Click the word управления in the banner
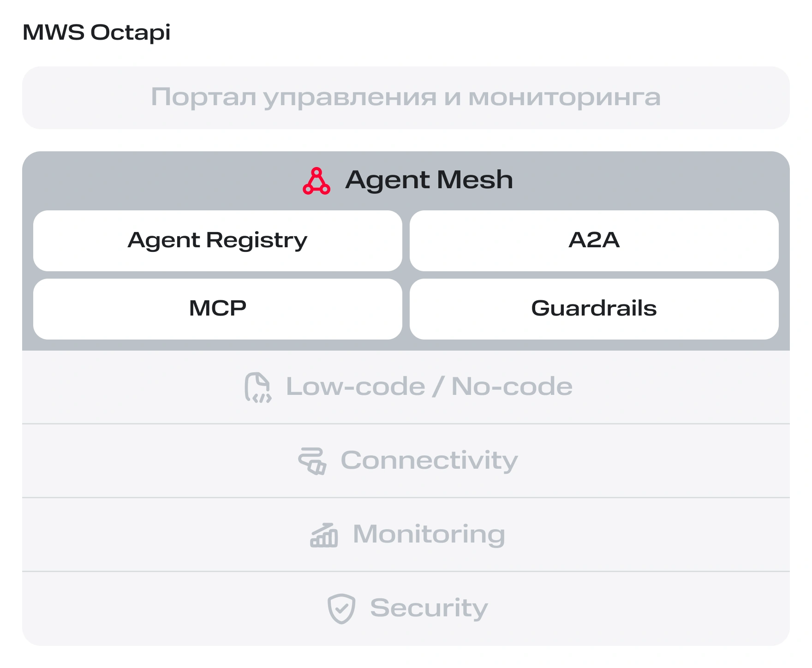Image resolution: width=812 pixels, height=668 pixels. [350, 98]
